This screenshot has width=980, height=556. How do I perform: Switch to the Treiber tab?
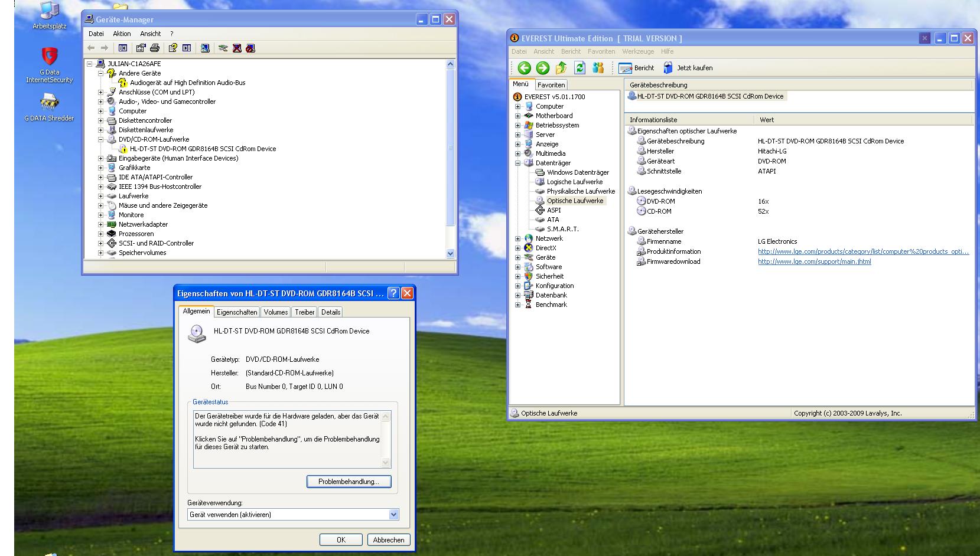click(305, 312)
